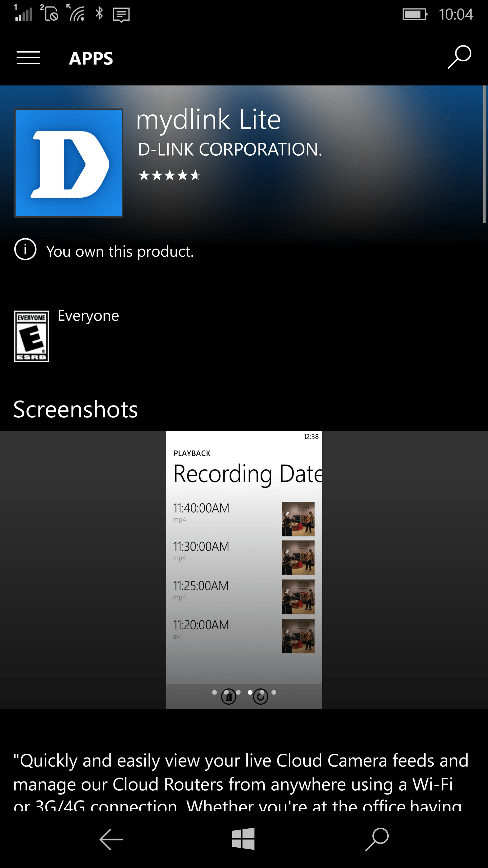Open the Recording Date screenshot preview
This screenshot has height=868, width=488.
pos(244,570)
